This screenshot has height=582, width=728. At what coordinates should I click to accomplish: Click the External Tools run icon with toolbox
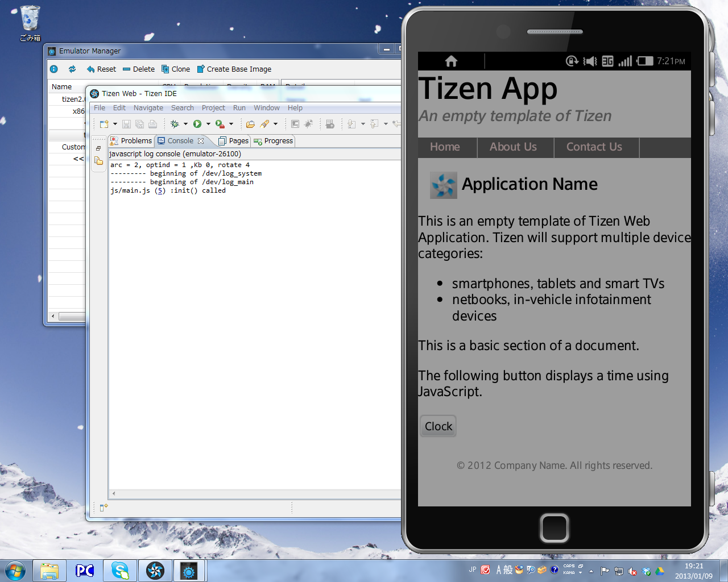coord(220,124)
